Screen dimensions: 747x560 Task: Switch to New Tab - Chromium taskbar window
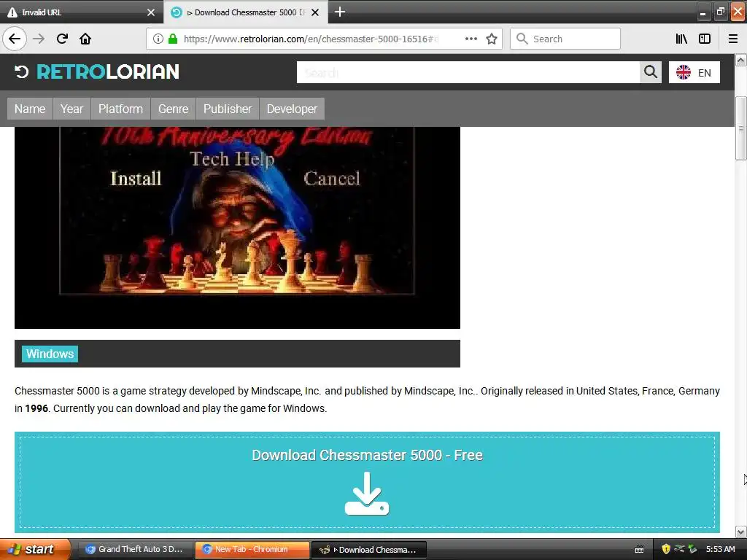pos(252,549)
